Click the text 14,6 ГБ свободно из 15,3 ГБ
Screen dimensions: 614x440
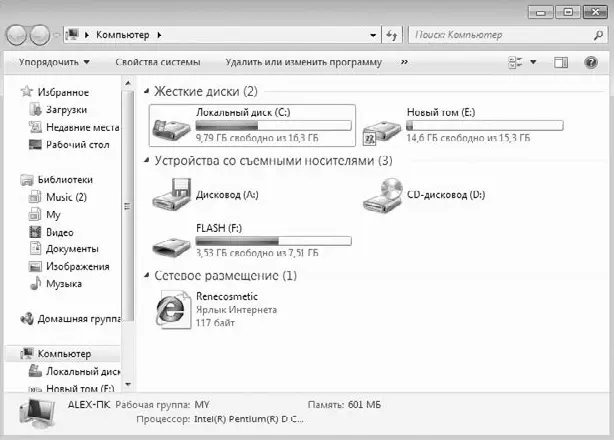(468, 138)
